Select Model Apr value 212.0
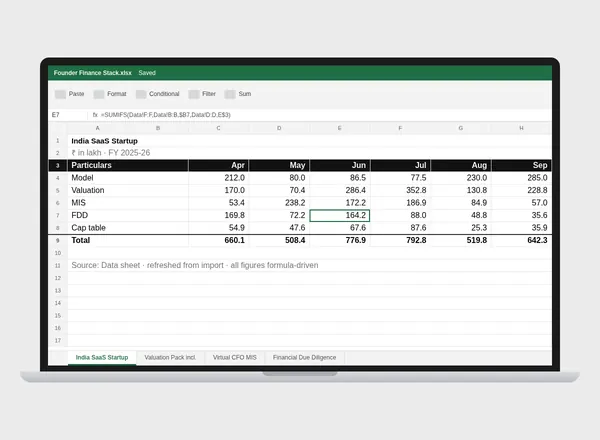Screen dimensions: 600x440 coord(218,178)
